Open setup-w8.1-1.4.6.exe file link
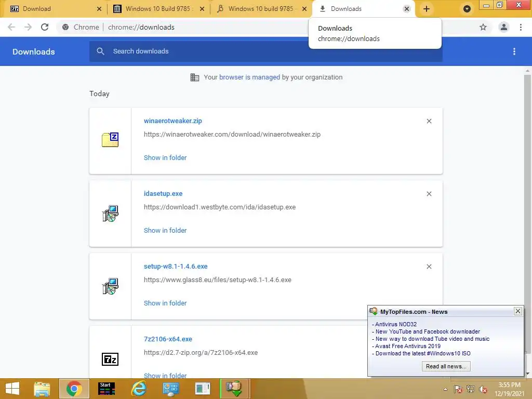532x399 pixels. pyautogui.click(x=176, y=267)
